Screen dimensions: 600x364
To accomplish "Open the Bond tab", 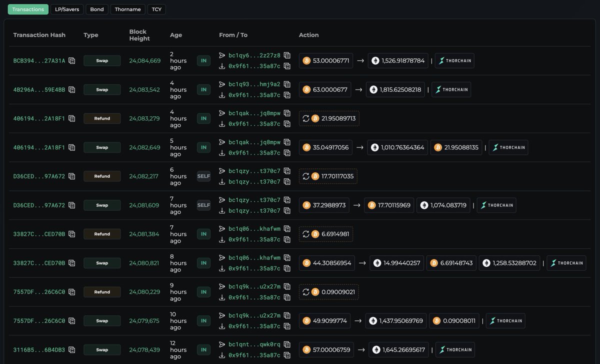I will (x=96, y=9).
